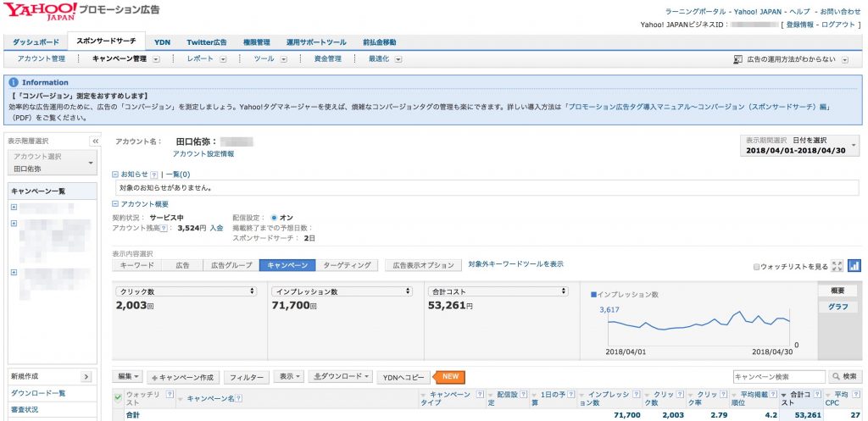This screenshot has height=421, width=868.
Task: Click the ログアウト link
Action: [838, 25]
